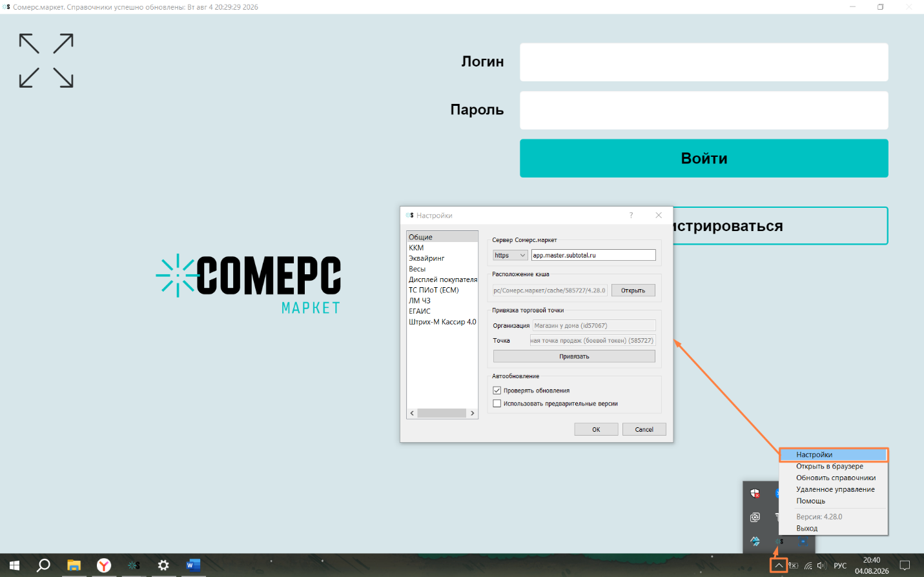Open the notification center icon
This screenshot has width=924, height=577.
905,565
